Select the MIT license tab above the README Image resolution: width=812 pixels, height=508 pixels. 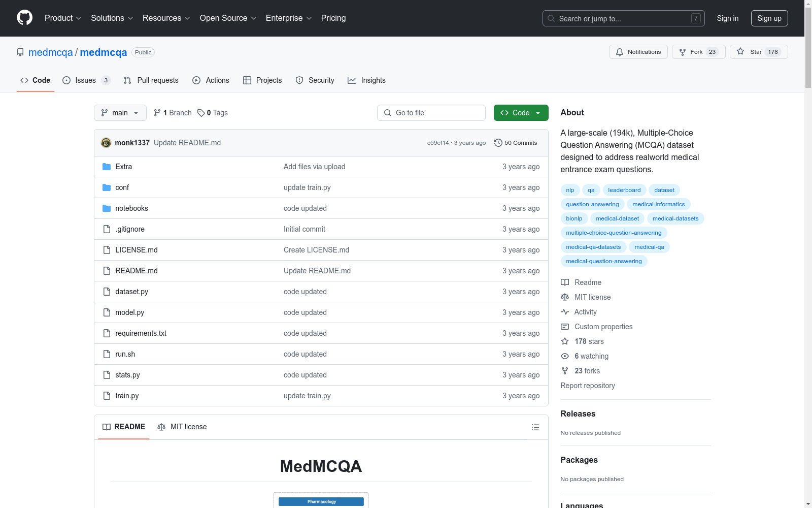pyautogui.click(x=182, y=427)
